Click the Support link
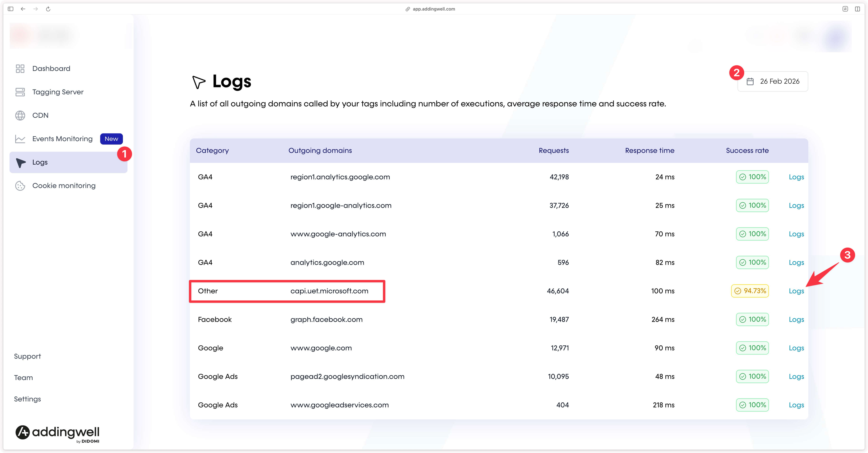 pos(27,356)
